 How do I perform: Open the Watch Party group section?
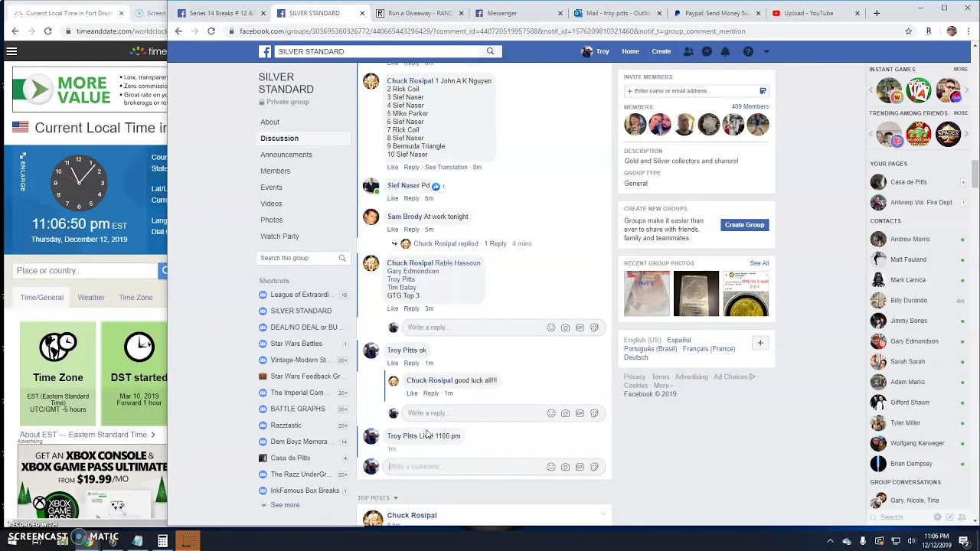[x=279, y=236]
